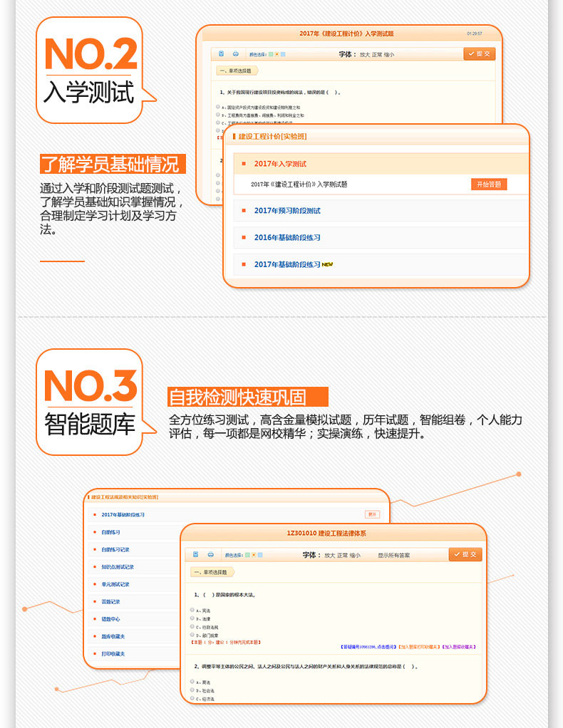Open the 自测练习 menu item
This screenshot has width=563, height=728.
[110, 532]
